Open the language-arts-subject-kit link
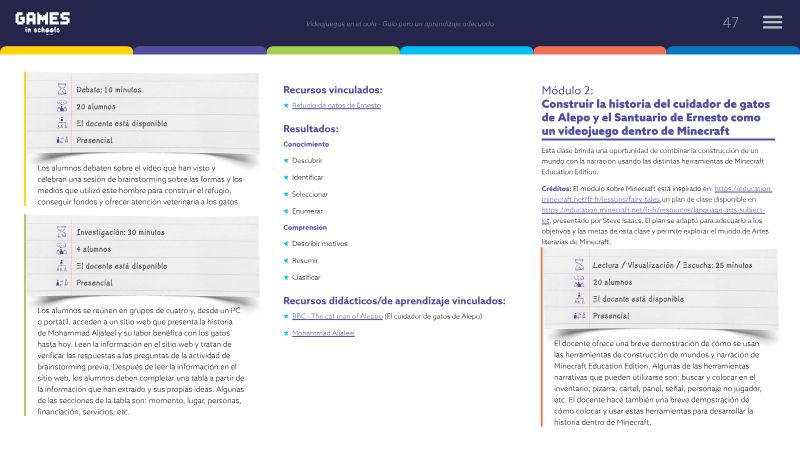Screen dimensions: 800x450 pos(653,210)
